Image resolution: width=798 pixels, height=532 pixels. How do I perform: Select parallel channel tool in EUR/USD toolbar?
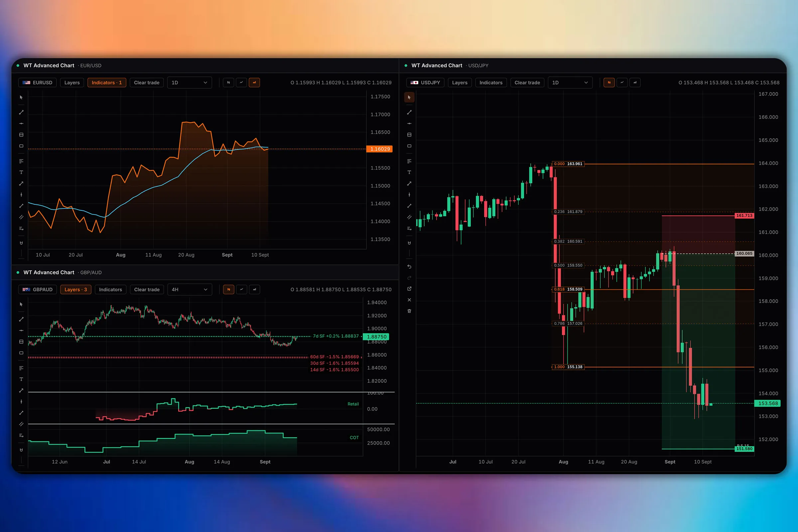click(x=21, y=217)
